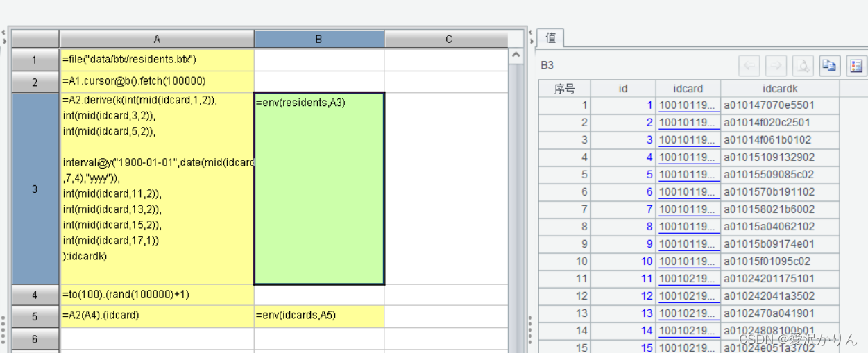Select row 6 header
Image resolution: width=868 pixels, height=353 pixels.
click(x=35, y=339)
